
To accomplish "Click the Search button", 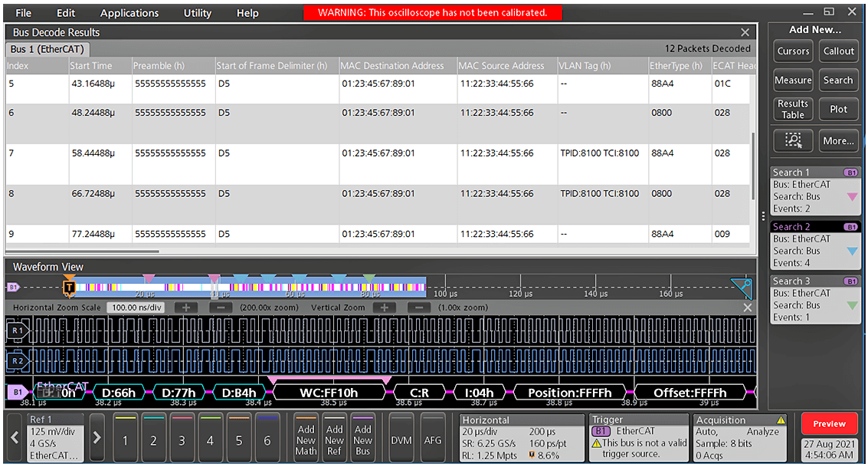I will point(838,81).
